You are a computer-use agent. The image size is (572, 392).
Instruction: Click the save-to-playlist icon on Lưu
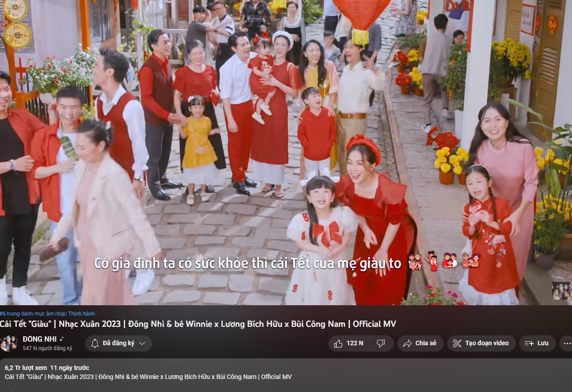pos(529,343)
